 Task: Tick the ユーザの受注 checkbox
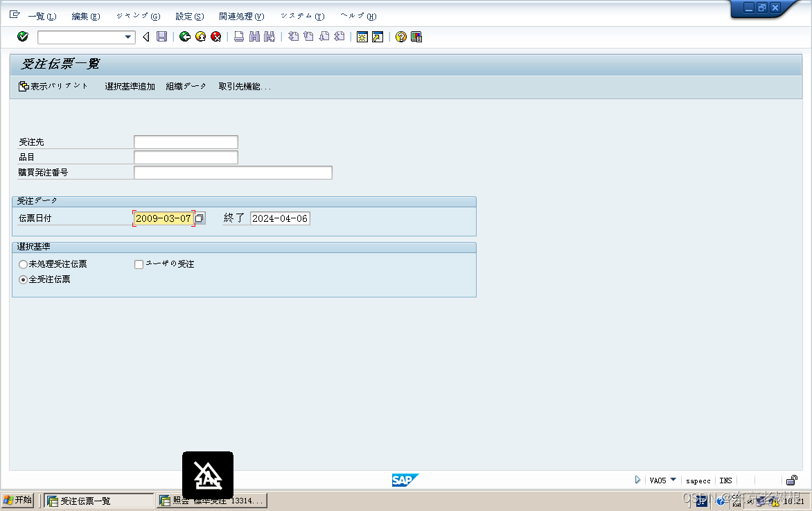(139, 264)
